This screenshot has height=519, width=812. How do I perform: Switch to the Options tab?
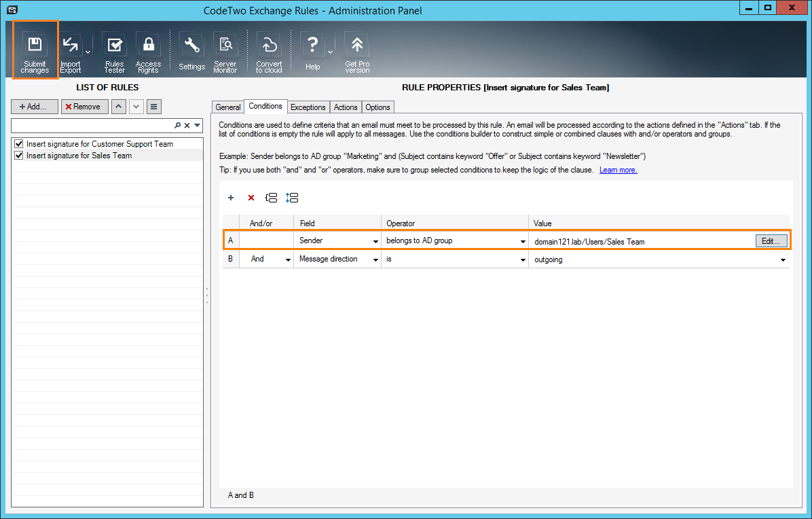[377, 107]
